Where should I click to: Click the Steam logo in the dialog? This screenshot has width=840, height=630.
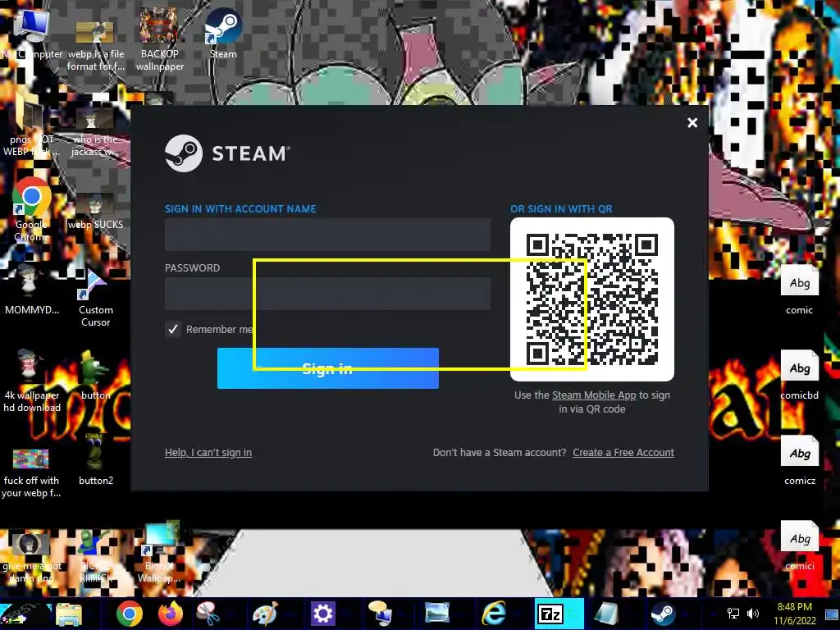228,153
